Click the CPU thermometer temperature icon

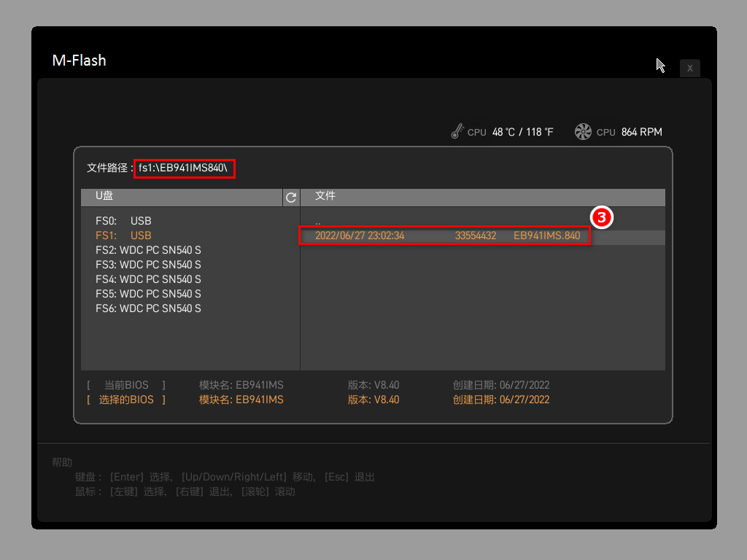[457, 131]
